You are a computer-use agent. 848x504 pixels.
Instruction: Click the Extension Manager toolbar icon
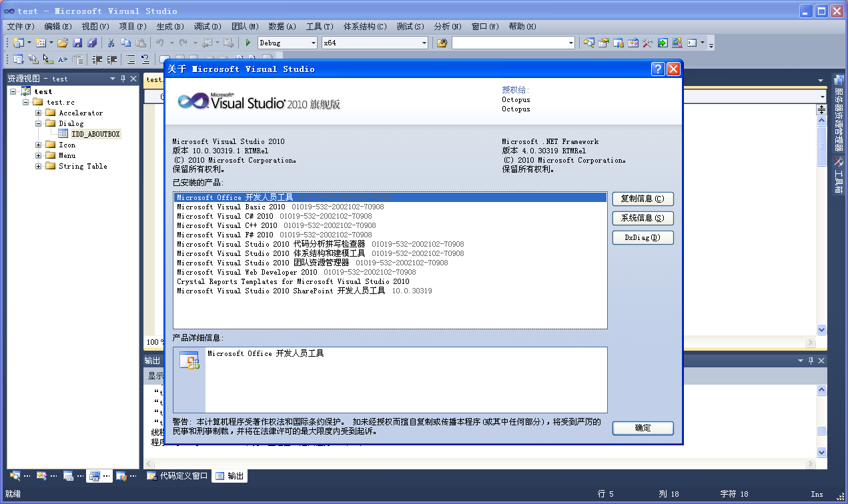(x=677, y=43)
